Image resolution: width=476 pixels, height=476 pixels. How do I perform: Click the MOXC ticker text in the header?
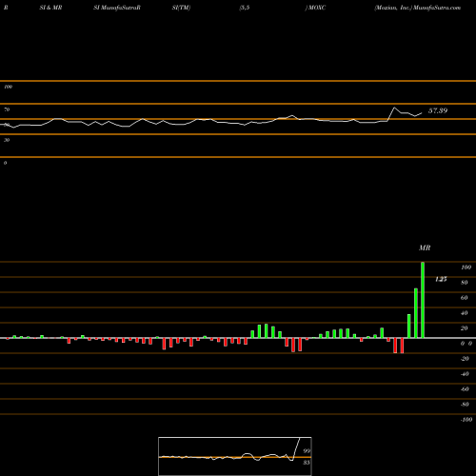[x=317, y=8]
